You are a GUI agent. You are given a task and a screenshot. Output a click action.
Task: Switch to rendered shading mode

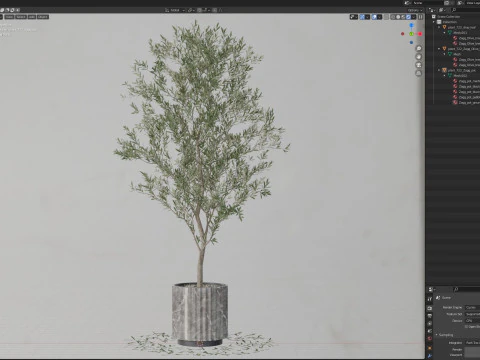(408, 17)
